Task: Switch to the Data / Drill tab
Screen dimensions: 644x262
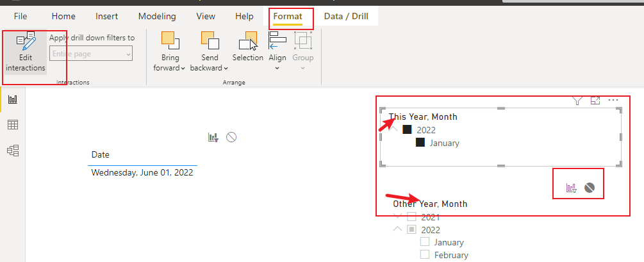Action: tap(346, 17)
